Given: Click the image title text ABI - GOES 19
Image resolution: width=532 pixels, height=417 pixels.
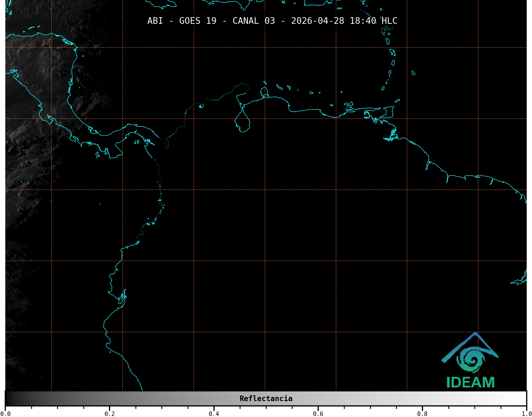Looking at the screenshot, I should [x=182, y=21].
